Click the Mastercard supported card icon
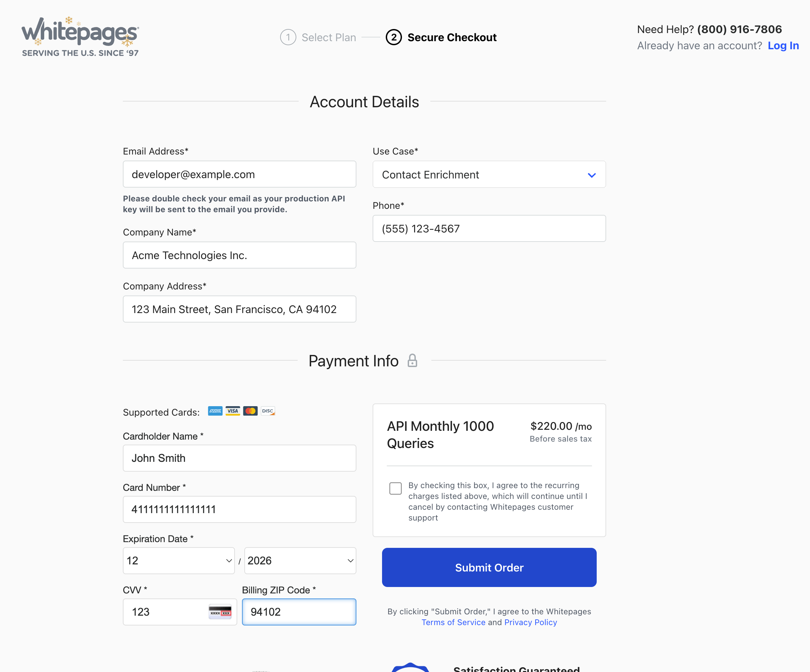The height and width of the screenshot is (672, 810). 250,411
